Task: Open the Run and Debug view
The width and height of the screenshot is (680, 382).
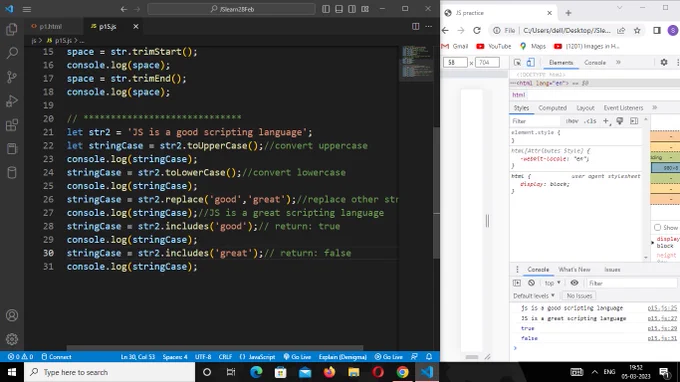Action: [x=12, y=101]
